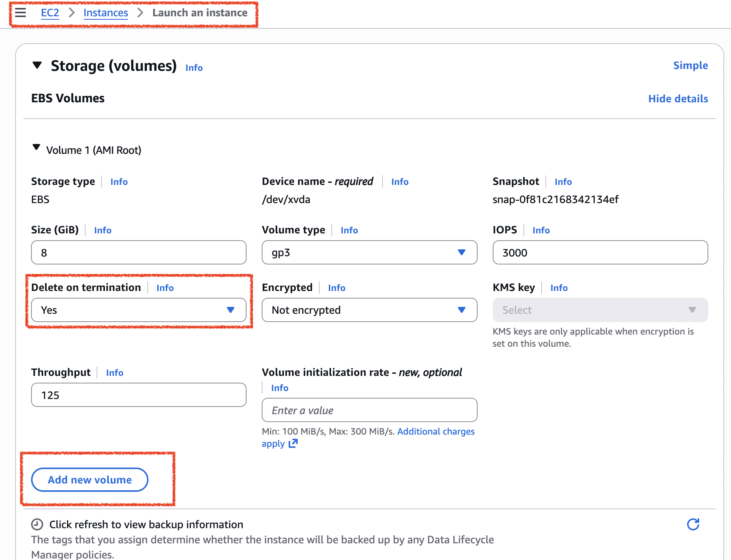This screenshot has width=731, height=560.
Task: Click Info beside Delete on termination
Action: (x=165, y=288)
